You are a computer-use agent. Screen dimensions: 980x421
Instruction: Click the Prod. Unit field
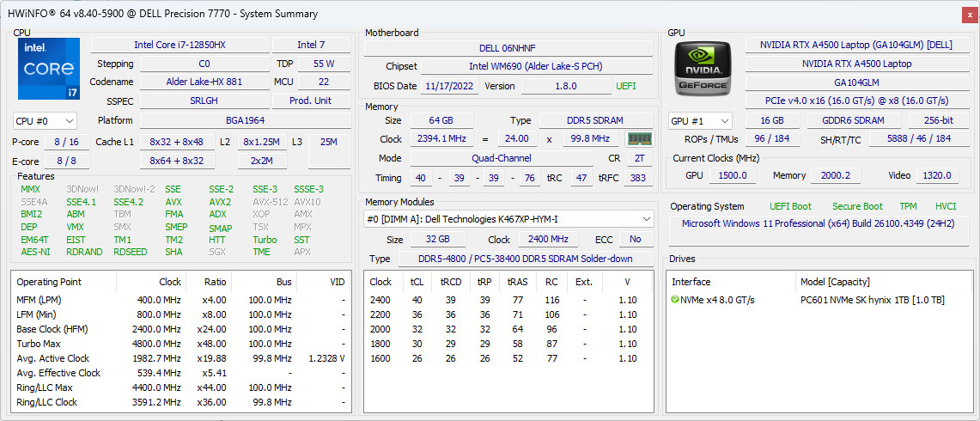click(x=311, y=101)
